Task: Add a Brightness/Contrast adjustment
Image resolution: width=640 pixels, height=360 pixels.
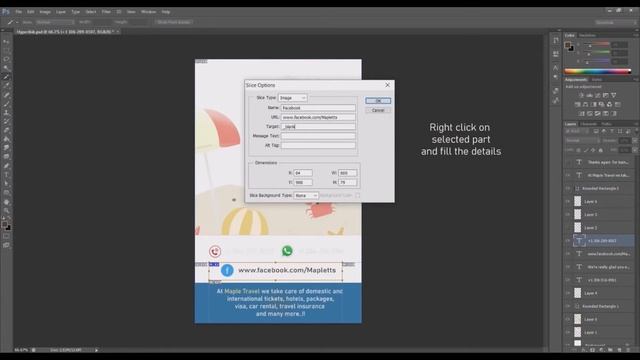Action: (581, 95)
